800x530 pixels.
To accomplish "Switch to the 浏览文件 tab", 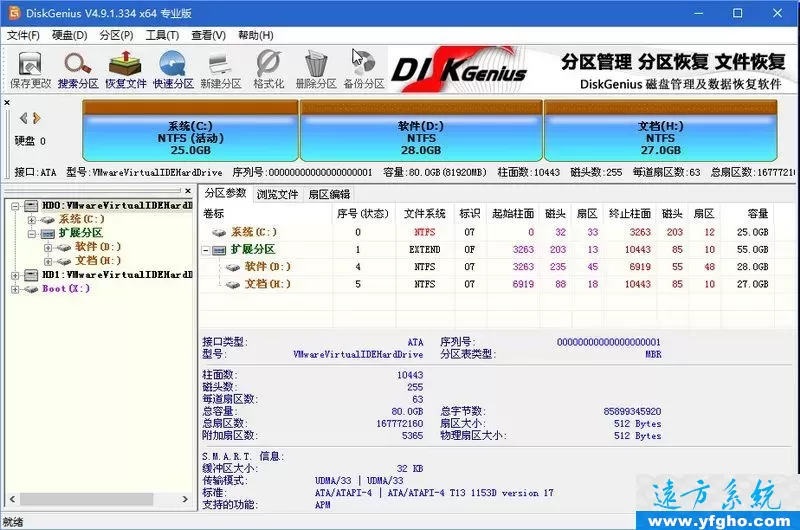I will [277, 194].
